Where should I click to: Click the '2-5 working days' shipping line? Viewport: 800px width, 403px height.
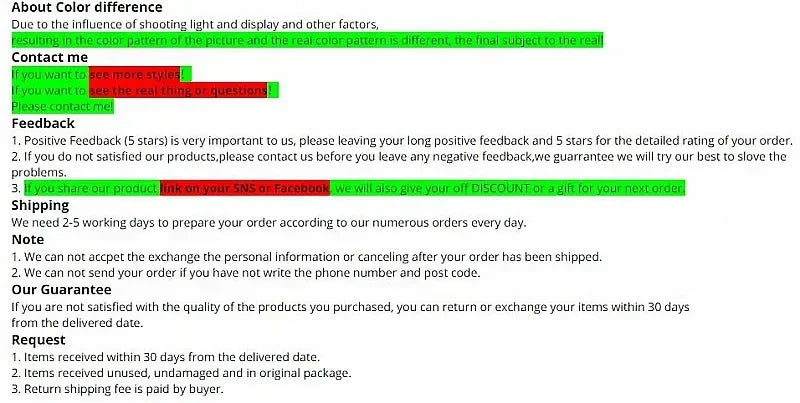point(268,223)
